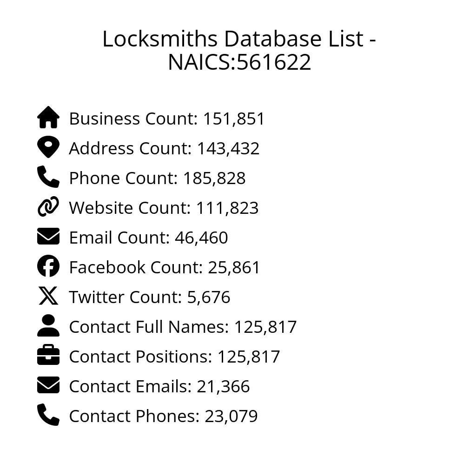The width and height of the screenshot is (476, 476).
Task: Click the envelope icon beside Contact Emails
Action: [x=48, y=385]
